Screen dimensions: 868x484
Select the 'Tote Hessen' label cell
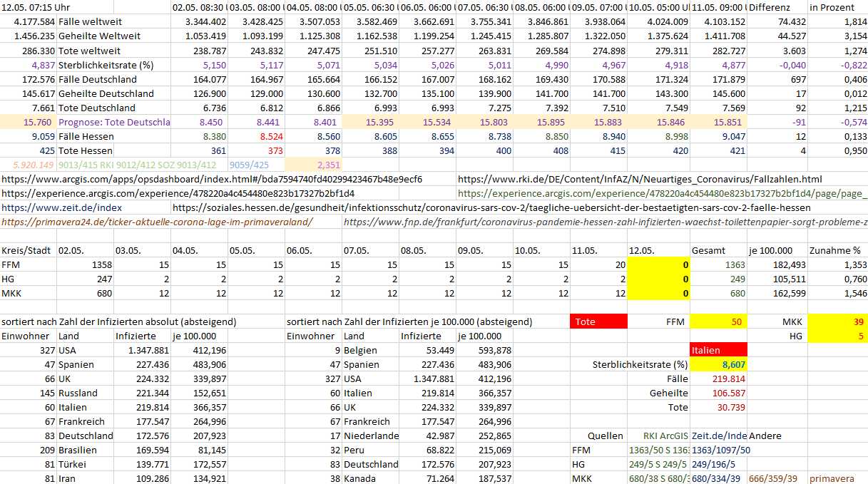[87, 150]
